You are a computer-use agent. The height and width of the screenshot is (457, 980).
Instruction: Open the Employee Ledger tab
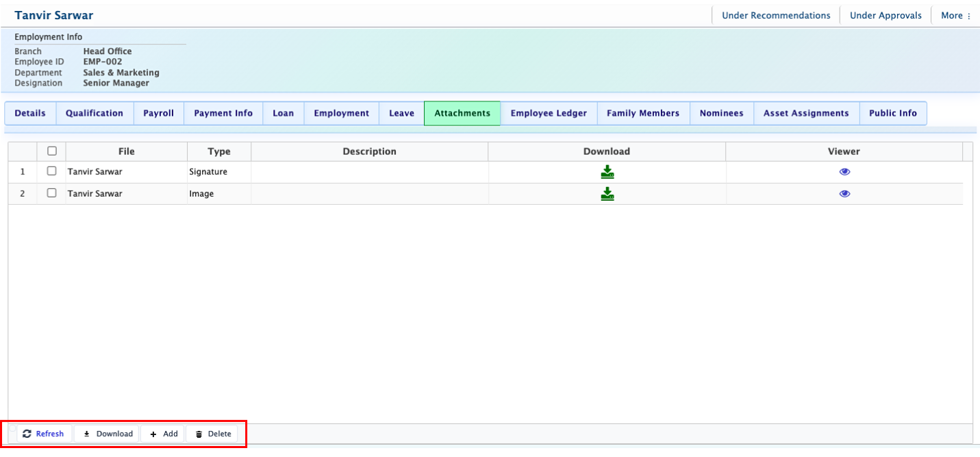point(549,114)
